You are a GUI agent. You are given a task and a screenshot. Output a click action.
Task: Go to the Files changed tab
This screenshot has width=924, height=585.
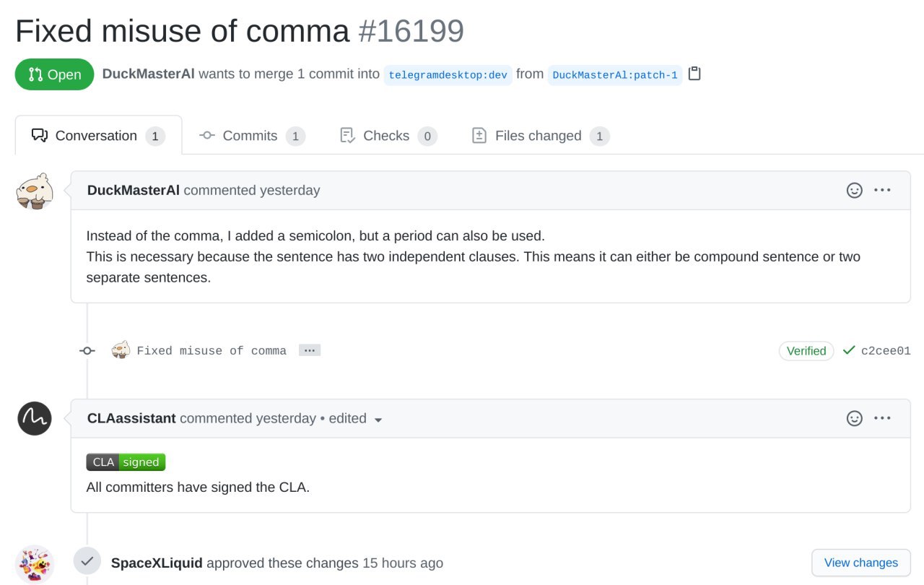click(541, 136)
